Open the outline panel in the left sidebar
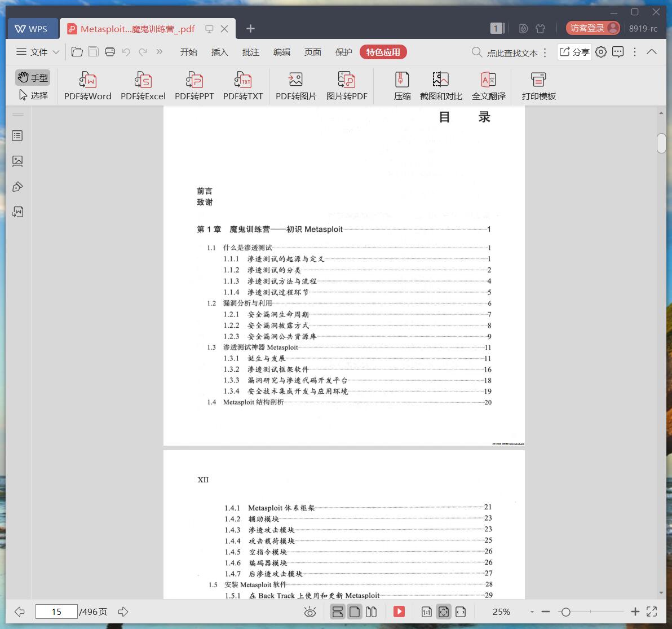Image resolution: width=672 pixels, height=629 pixels. (x=17, y=136)
